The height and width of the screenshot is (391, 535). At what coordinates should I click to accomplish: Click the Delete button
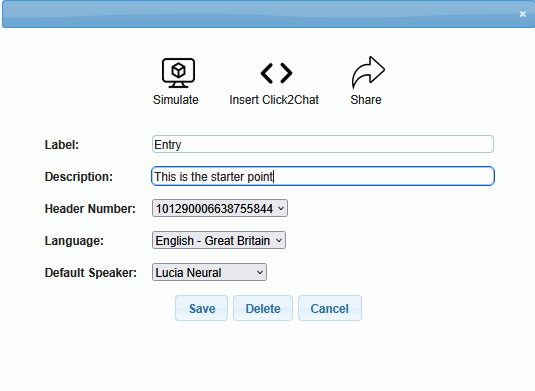click(263, 308)
